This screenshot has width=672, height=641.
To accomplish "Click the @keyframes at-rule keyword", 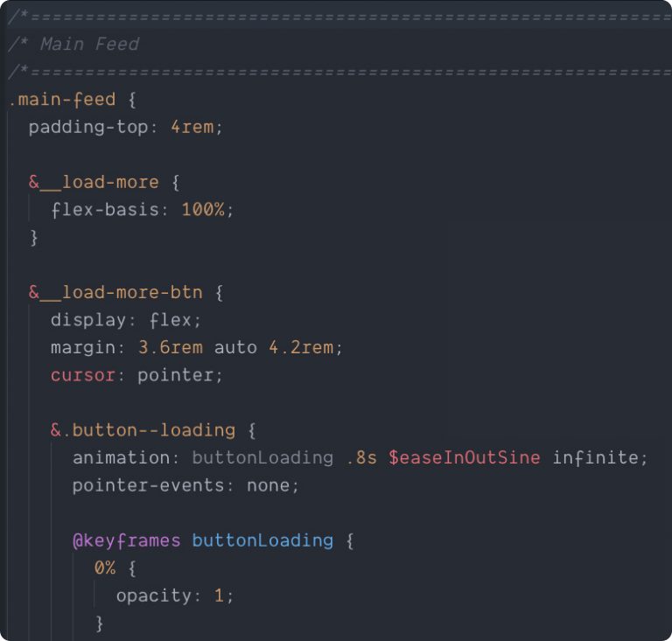I will pyautogui.click(x=126, y=540).
